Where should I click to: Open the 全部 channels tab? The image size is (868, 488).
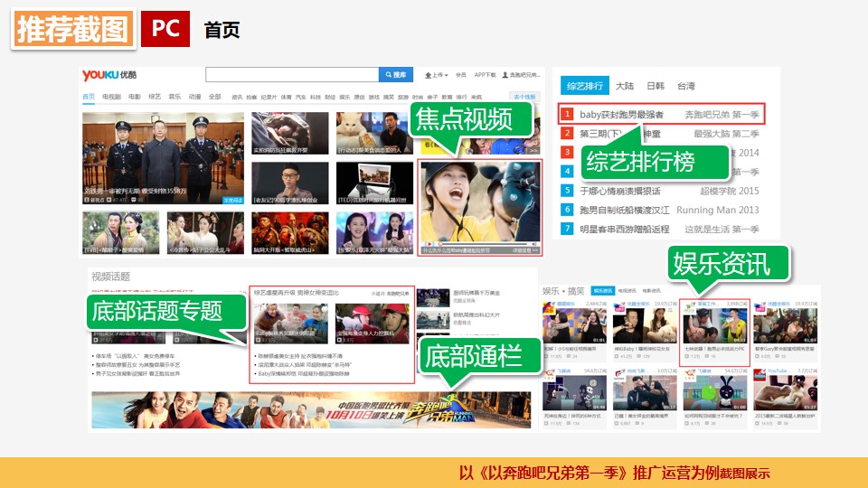[x=215, y=97]
